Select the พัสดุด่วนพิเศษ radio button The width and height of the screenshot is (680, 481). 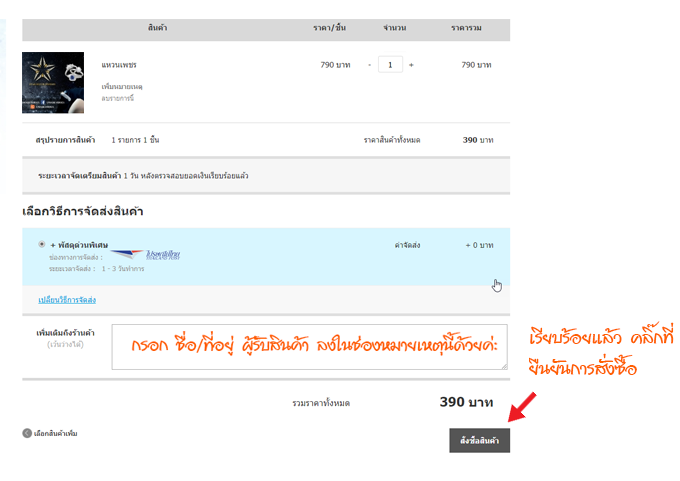coord(41,244)
